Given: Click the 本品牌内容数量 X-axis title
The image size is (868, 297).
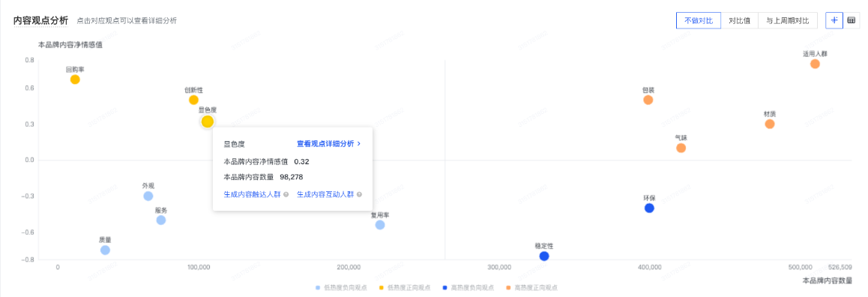Looking at the screenshot, I should point(827,281).
